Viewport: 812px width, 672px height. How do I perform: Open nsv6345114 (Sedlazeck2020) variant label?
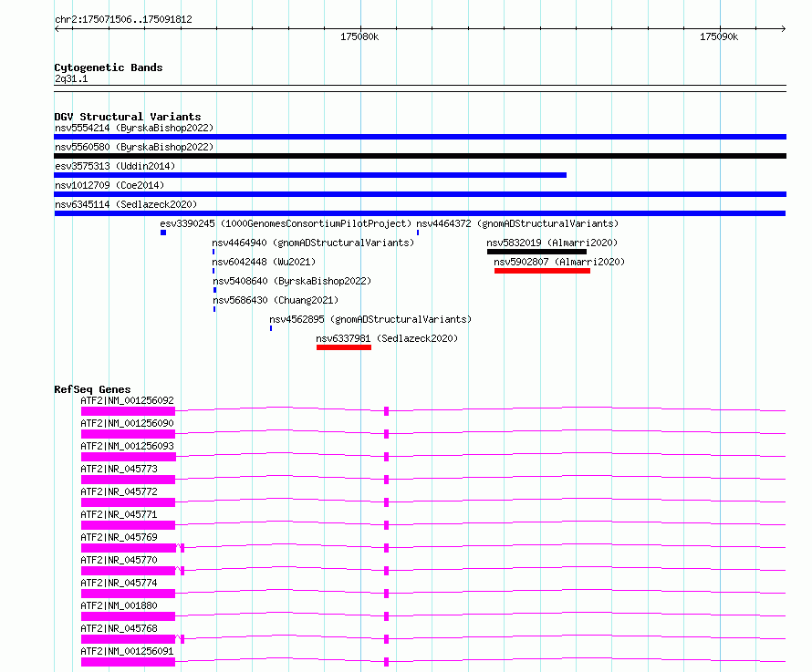(126, 204)
